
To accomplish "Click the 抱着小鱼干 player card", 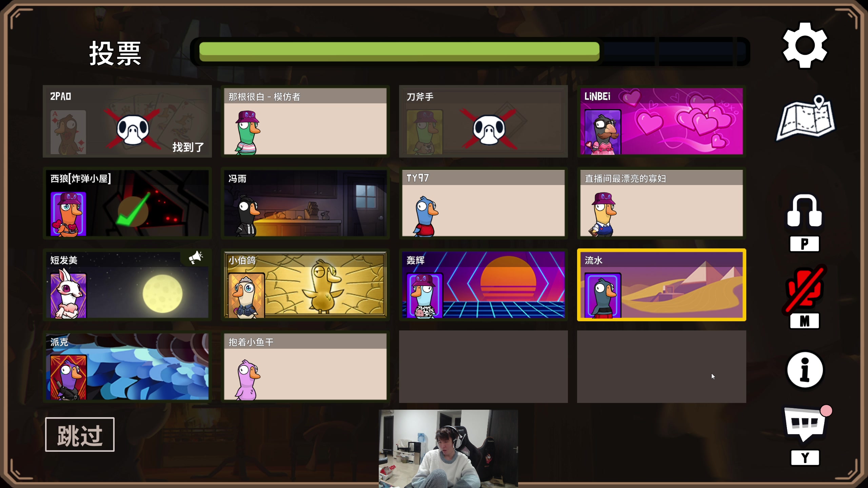I will pyautogui.click(x=305, y=367).
